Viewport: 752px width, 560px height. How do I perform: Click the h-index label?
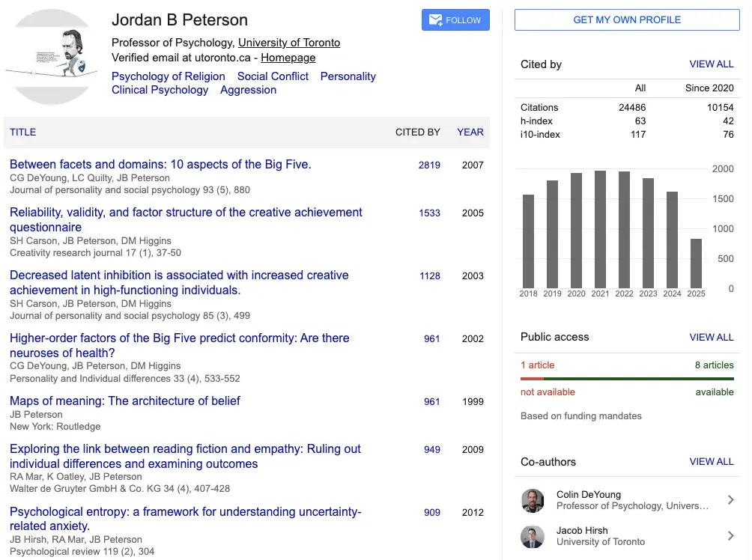536,121
